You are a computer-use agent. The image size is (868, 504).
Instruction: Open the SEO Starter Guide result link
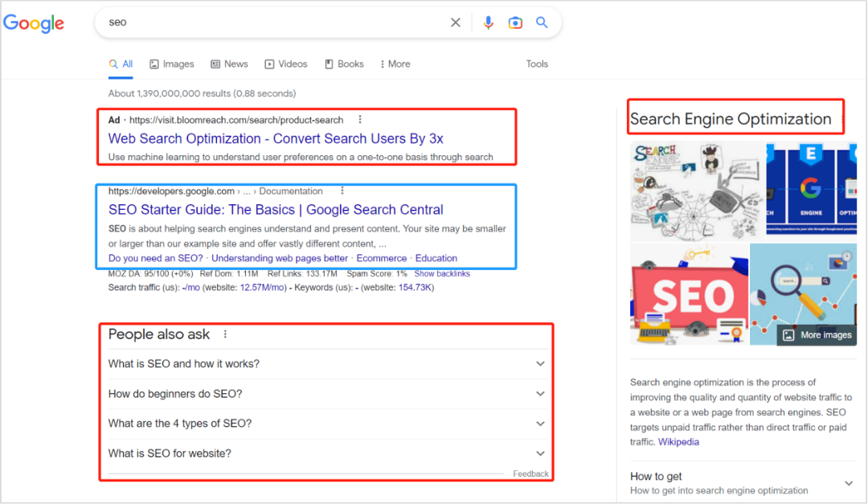coord(276,210)
